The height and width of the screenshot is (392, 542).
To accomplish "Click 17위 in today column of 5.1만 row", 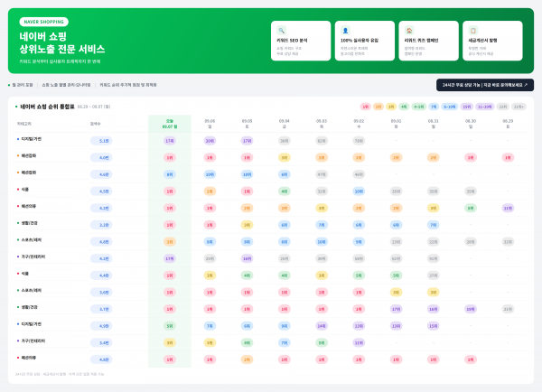I will click(x=170, y=141).
